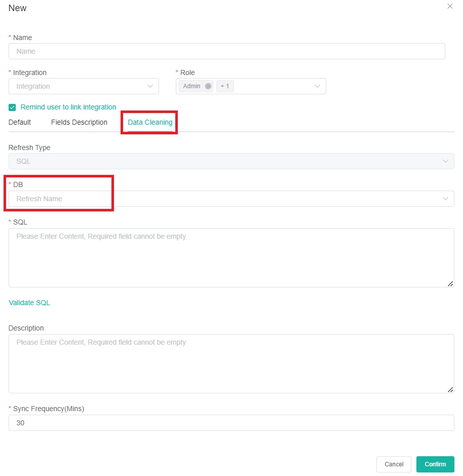Toggle Remind user to link integration
The height and width of the screenshot is (476, 463).
tap(12, 107)
